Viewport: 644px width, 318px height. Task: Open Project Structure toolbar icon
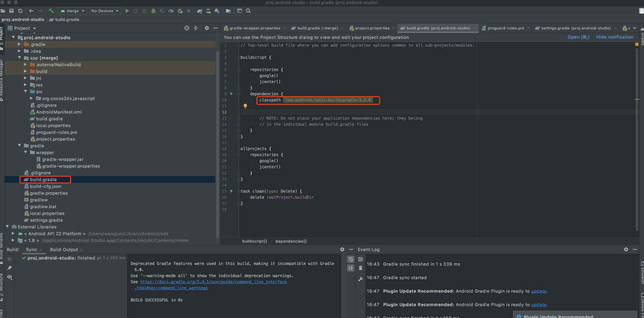click(x=228, y=11)
